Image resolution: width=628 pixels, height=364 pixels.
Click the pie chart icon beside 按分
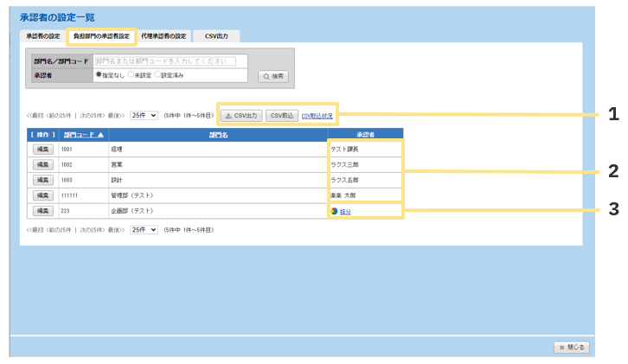point(334,211)
